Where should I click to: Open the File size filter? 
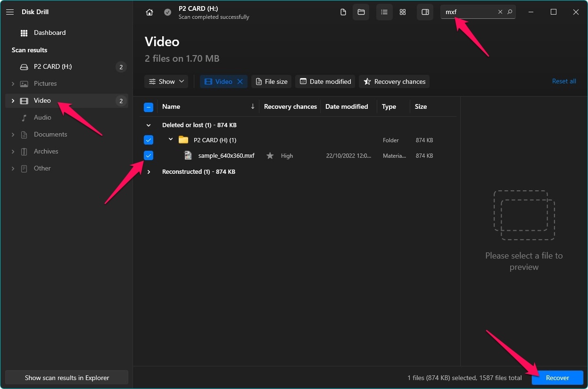tap(271, 81)
